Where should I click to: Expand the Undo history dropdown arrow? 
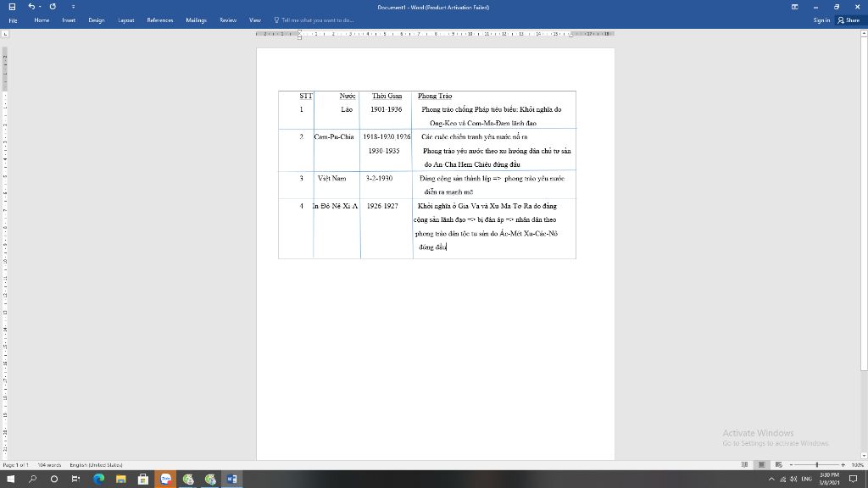(x=39, y=7)
